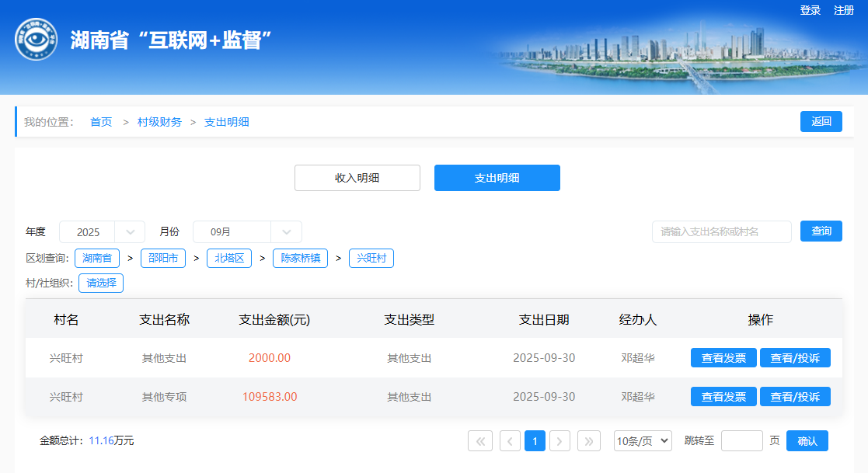
Task: Click 注册 link at top right
Action: pos(844,10)
